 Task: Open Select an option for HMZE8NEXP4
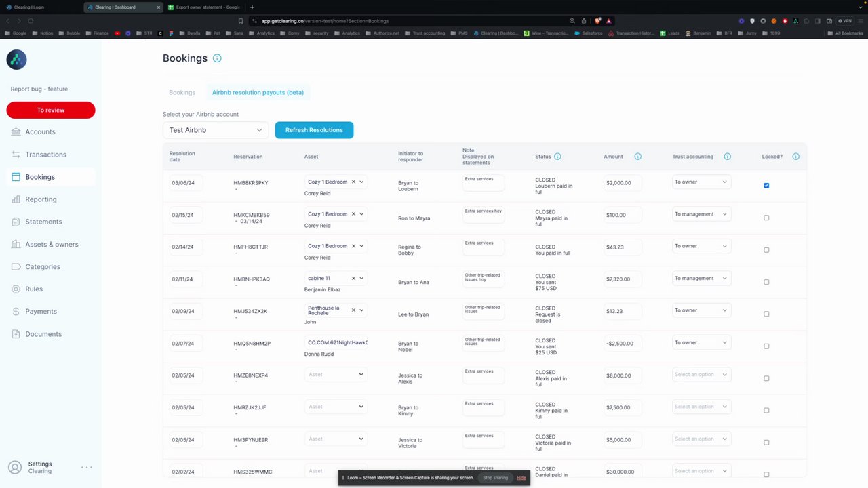[701, 374]
